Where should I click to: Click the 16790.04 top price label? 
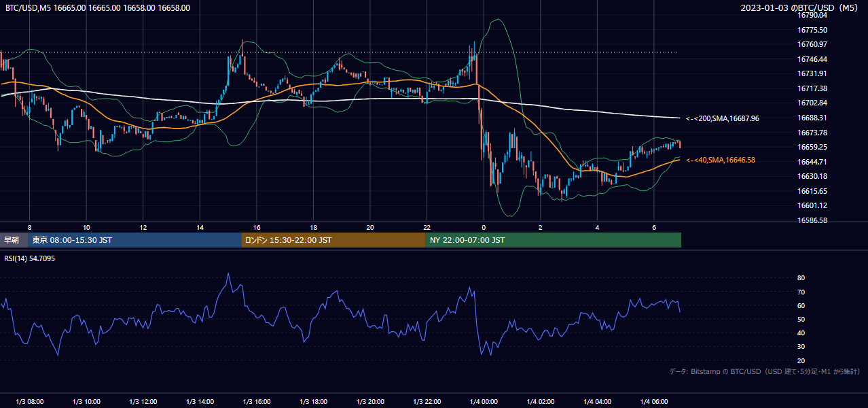[812, 15]
